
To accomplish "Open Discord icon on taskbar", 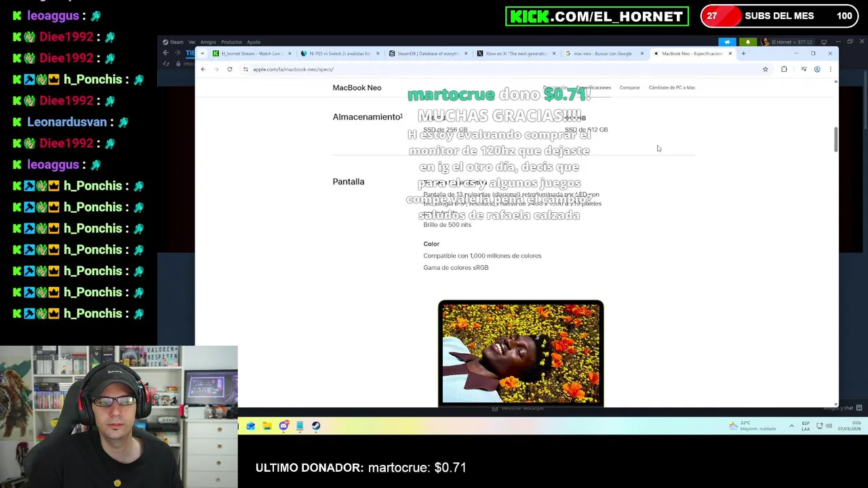I will [x=283, y=426].
